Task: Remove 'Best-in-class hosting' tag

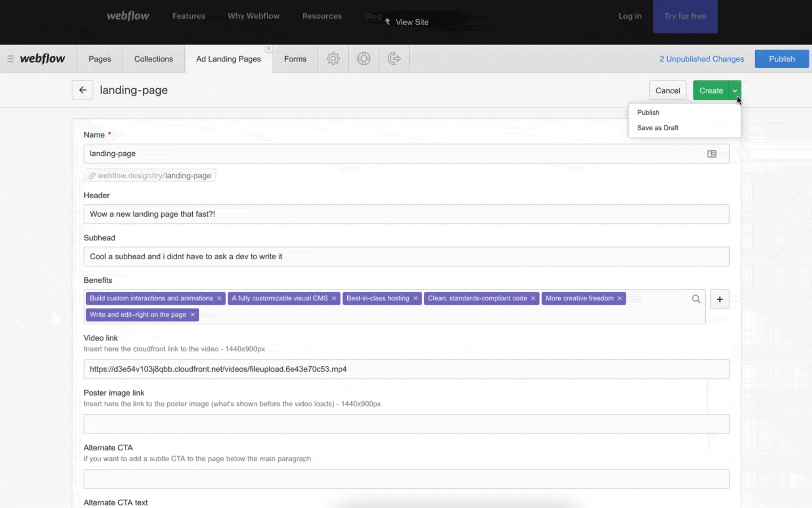Action: coord(416,298)
